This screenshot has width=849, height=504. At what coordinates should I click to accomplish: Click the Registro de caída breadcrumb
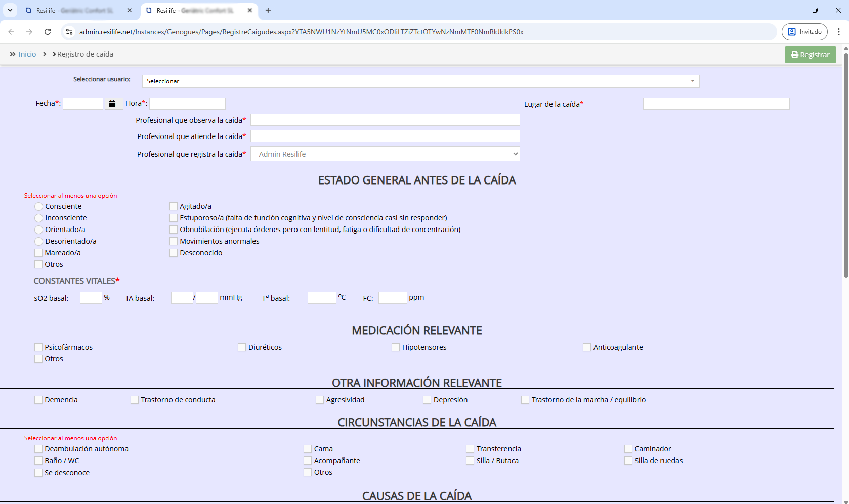coord(85,54)
